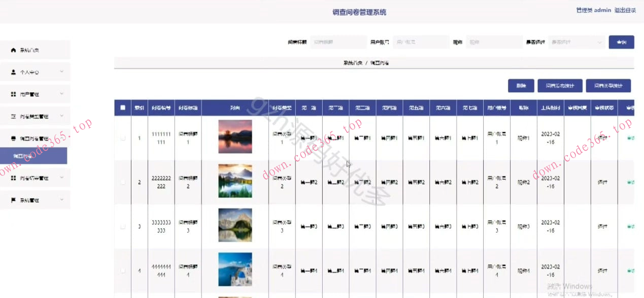This screenshot has width=644, height=298.
Task: Open the image thumbnail in row 1
Action: (235, 137)
